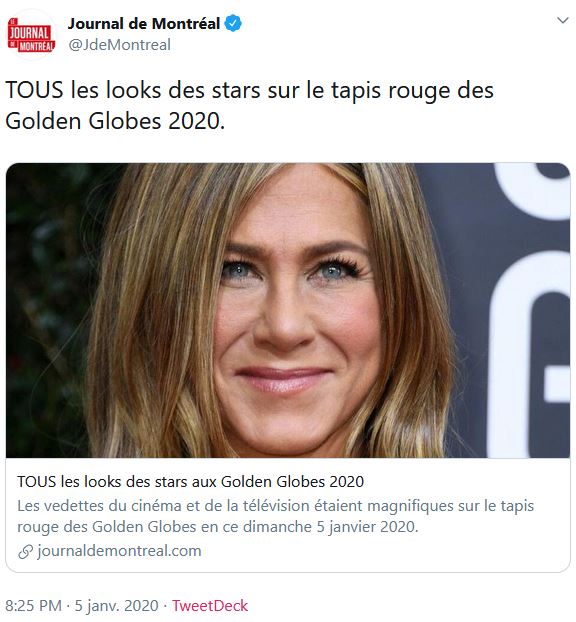Select the 5 janv. 2020 date
Screen dimensions: 576x622
tap(117, 606)
